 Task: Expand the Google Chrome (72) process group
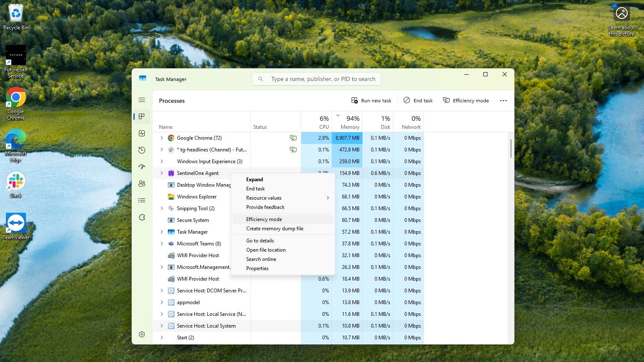click(x=162, y=138)
